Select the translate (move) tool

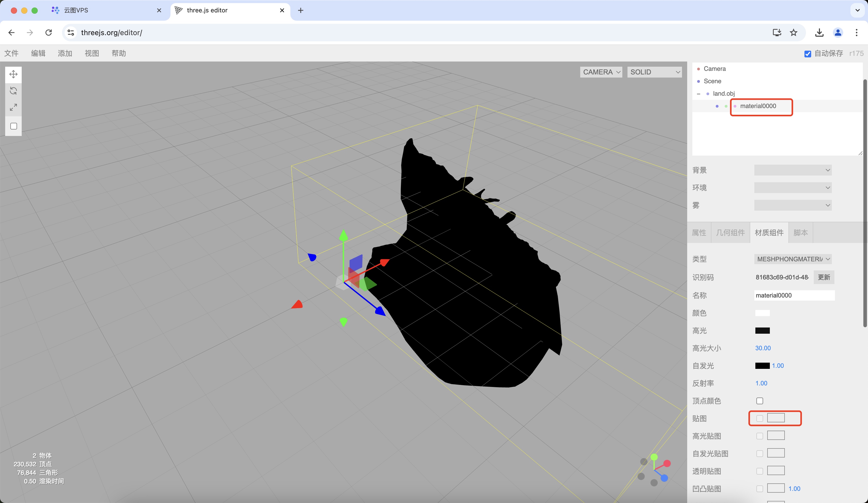[x=13, y=74]
